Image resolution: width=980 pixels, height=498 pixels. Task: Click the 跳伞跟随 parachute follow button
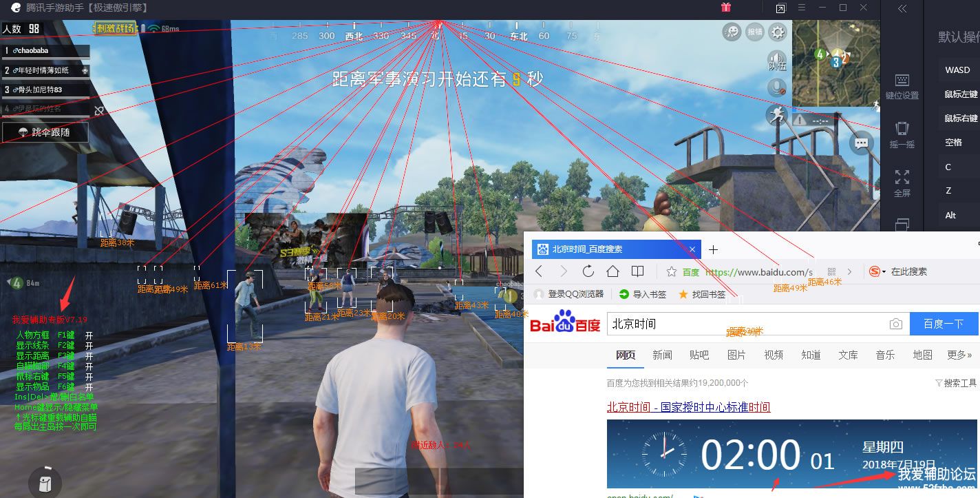click(x=45, y=132)
